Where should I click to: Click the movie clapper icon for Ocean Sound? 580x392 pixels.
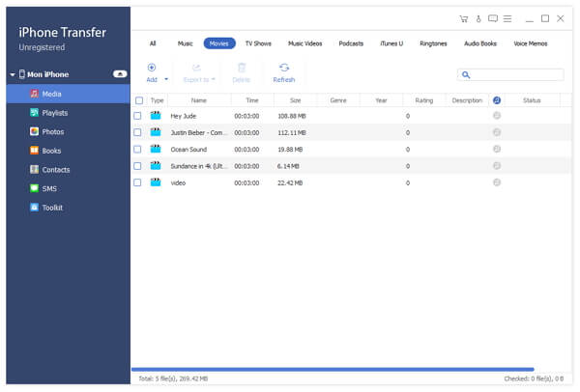pos(156,149)
